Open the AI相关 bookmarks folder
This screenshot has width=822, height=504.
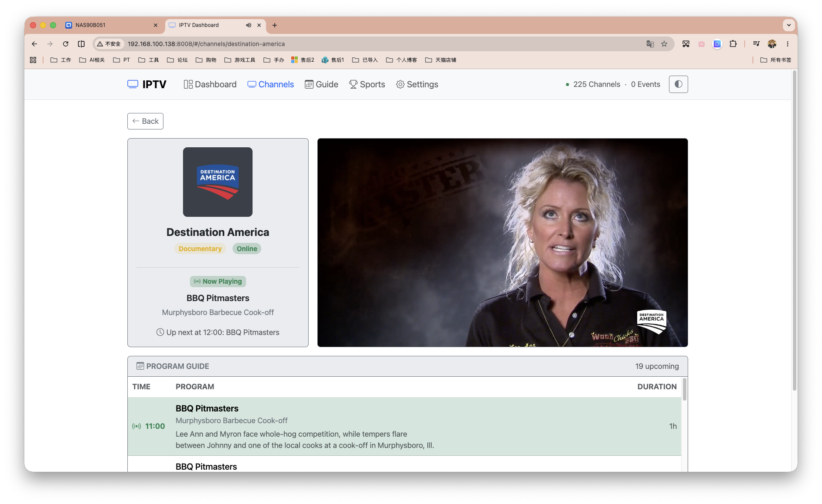(92, 60)
